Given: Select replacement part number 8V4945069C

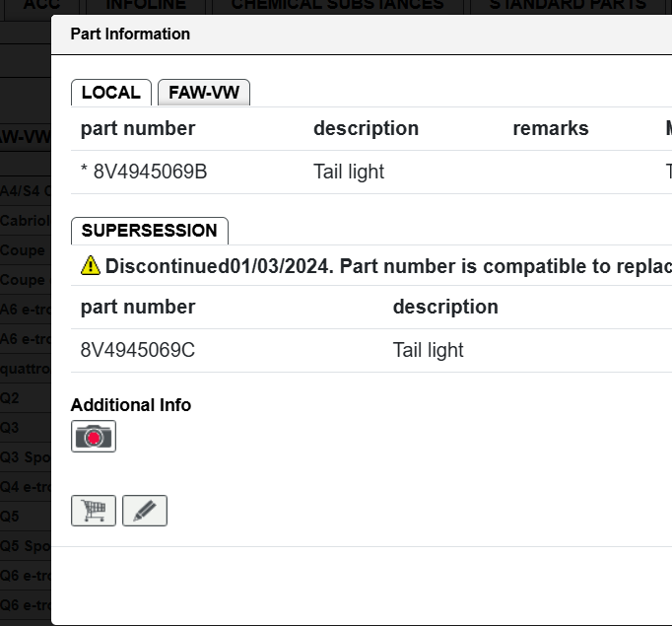Looking at the screenshot, I should point(138,350).
